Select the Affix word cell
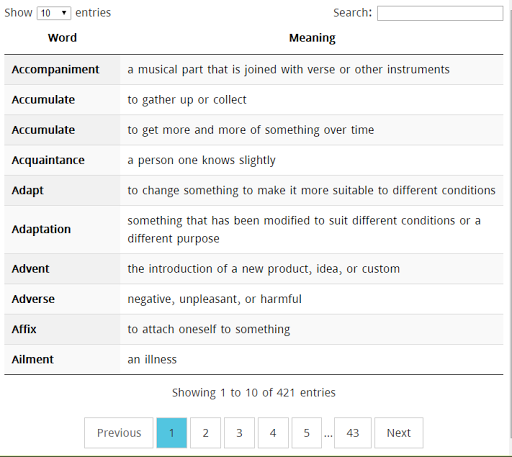The image size is (512, 457). coord(62,329)
